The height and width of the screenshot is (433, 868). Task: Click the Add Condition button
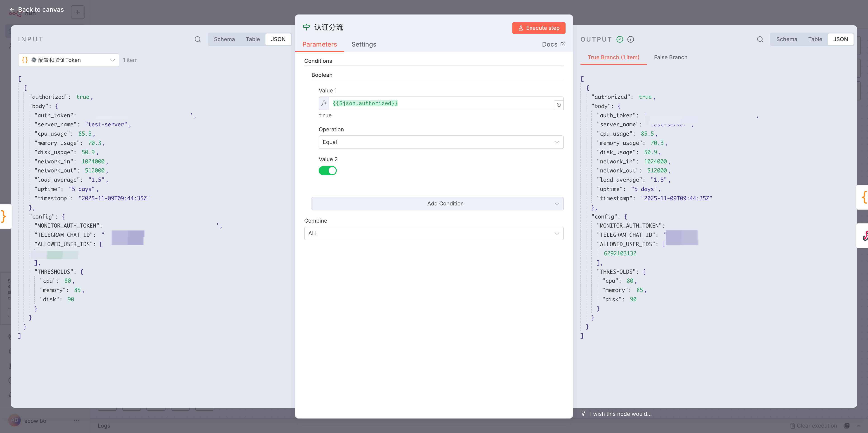(437, 204)
